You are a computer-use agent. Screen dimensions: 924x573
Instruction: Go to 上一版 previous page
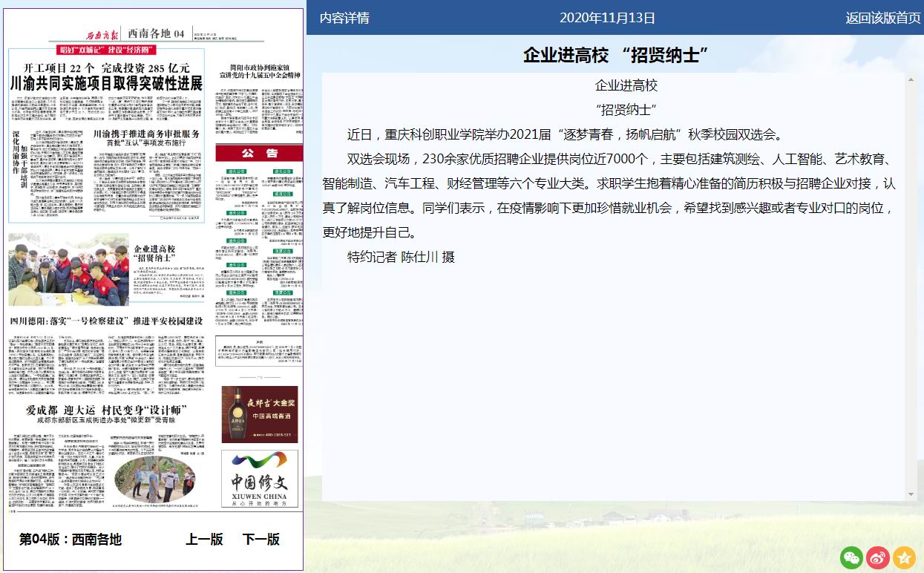[x=204, y=540]
